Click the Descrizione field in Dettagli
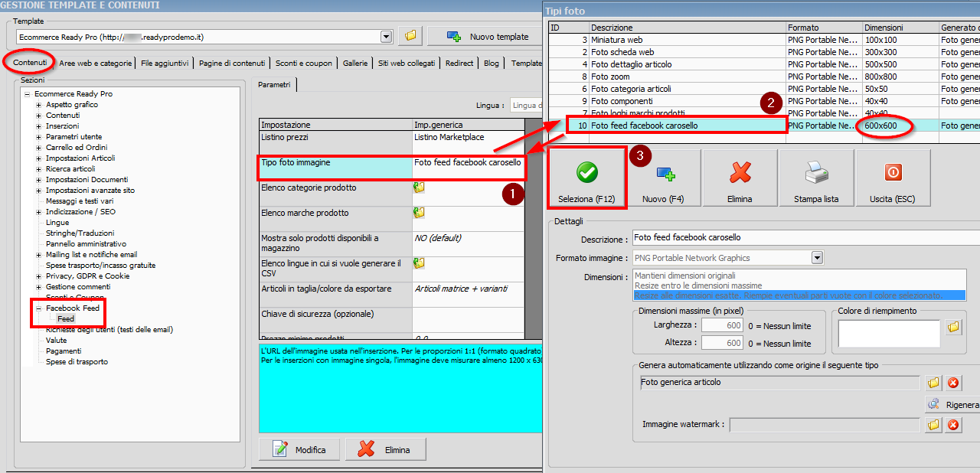 pos(806,238)
